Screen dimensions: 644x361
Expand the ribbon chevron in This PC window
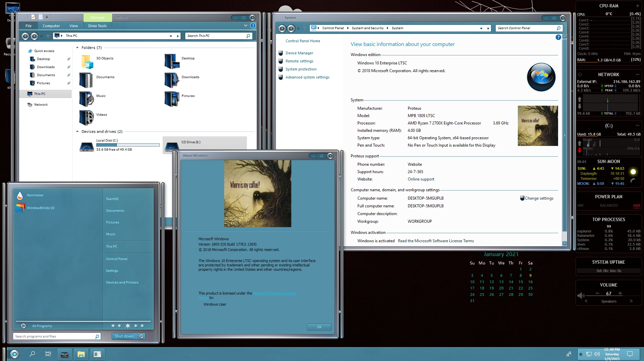tap(246, 25)
